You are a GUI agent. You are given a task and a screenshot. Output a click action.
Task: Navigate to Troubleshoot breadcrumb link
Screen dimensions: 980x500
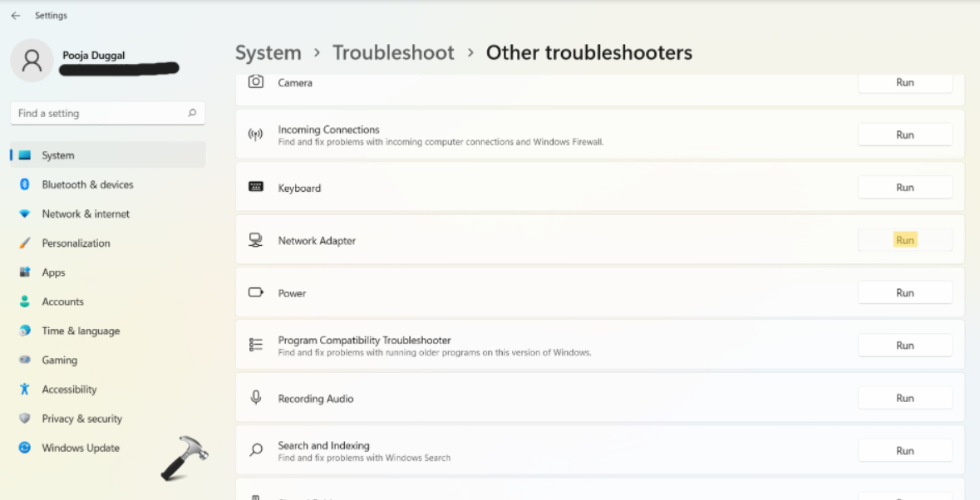pos(393,53)
